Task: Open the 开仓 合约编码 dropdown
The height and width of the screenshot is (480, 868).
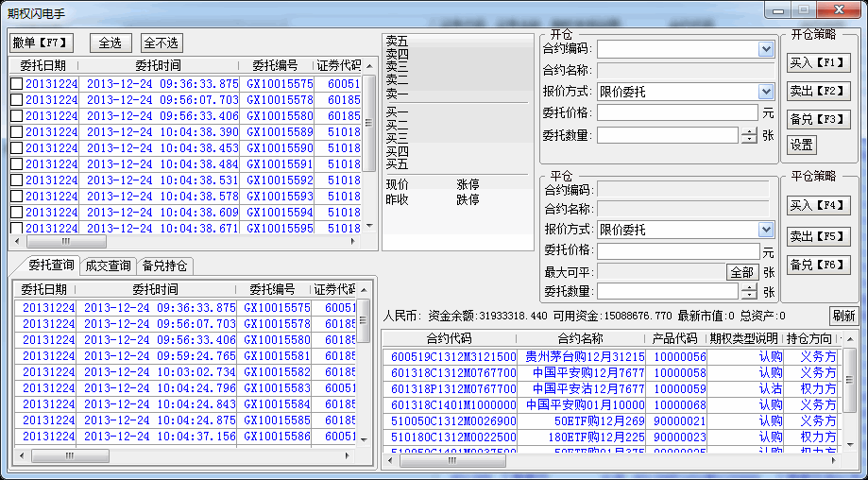Action: pos(766,49)
